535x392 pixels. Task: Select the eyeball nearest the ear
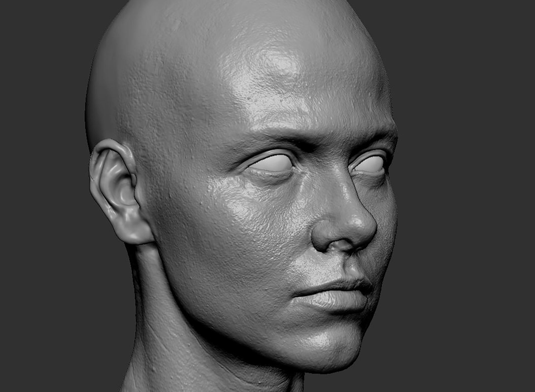click(x=272, y=163)
